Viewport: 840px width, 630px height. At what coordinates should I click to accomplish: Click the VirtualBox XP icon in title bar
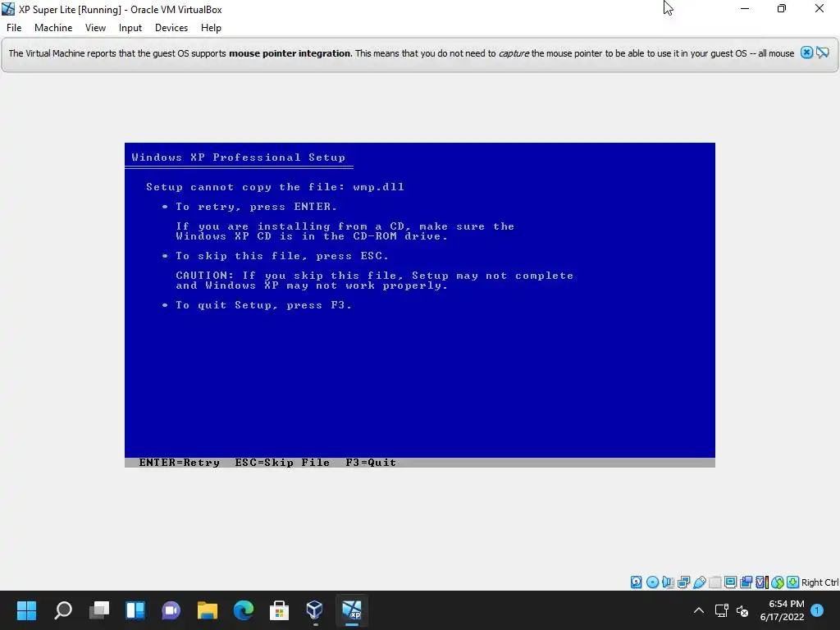[8, 9]
